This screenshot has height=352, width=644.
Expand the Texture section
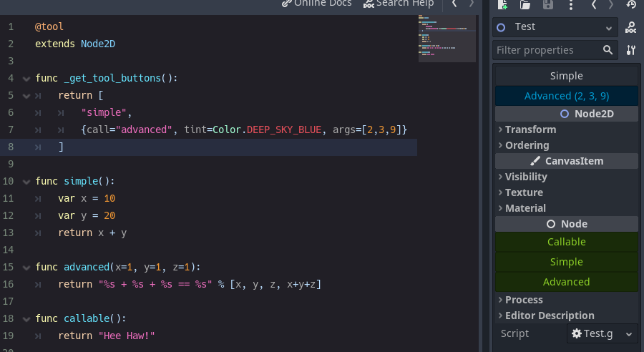click(x=567, y=192)
